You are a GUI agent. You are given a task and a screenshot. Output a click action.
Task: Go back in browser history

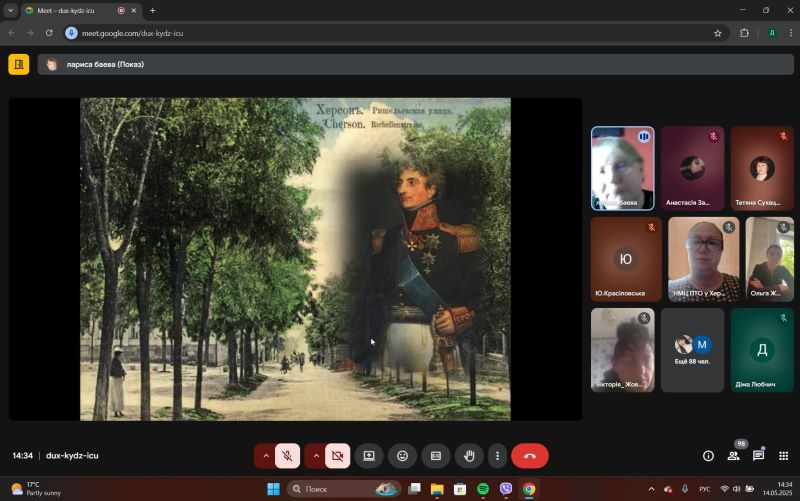pos(11,33)
